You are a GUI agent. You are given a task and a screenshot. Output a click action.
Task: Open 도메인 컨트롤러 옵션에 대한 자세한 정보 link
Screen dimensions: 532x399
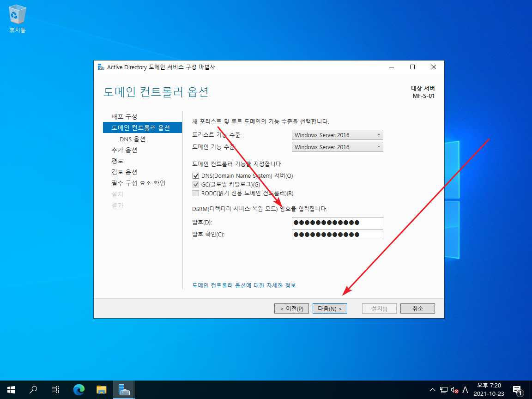[x=244, y=285]
